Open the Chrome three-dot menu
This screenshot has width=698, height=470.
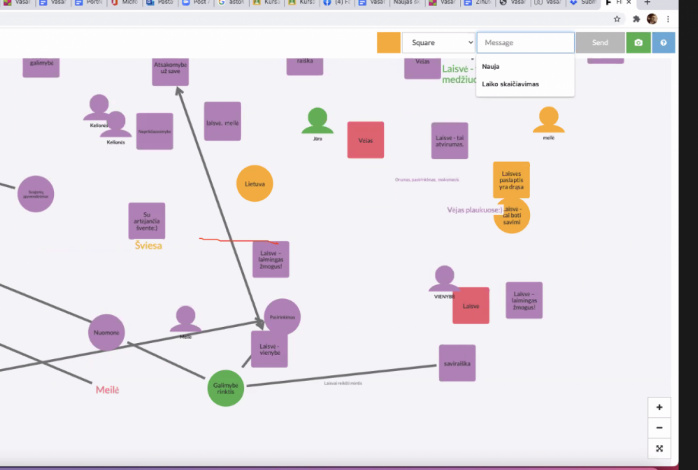tap(670, 18)
